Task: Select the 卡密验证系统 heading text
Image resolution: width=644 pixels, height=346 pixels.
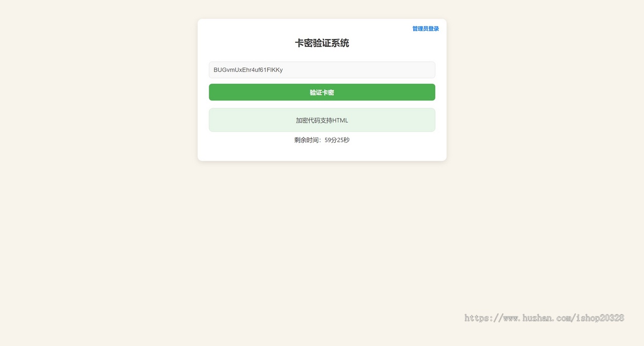Action: coord(322,43)
